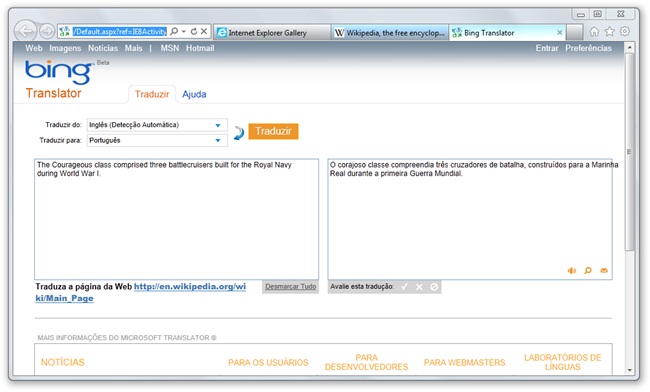650x392 pixels.
Task: Switch to the Internet Explorer Gallery tab
Action: tap(272, 33)
